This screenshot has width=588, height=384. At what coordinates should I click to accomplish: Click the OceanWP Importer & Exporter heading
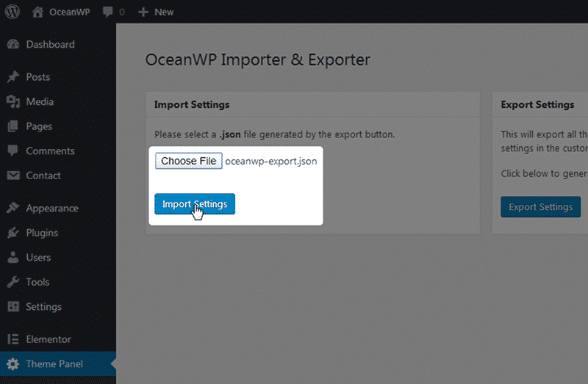coord(258,60)
